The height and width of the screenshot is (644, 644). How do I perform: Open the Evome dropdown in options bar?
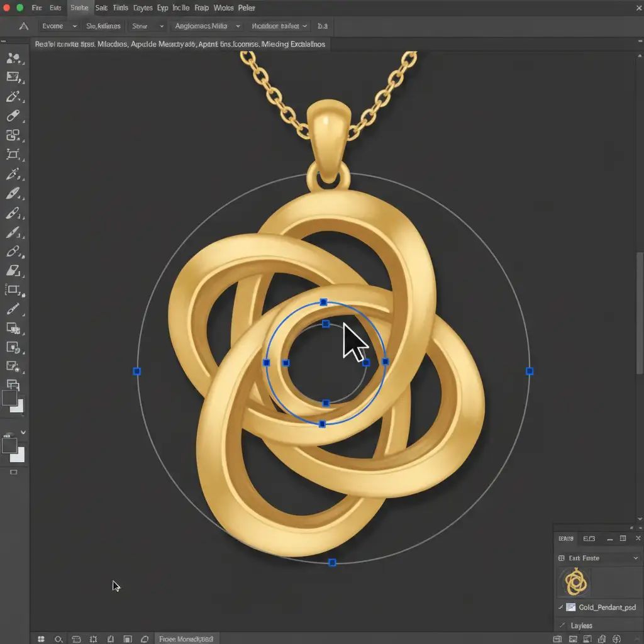point(59,26)
